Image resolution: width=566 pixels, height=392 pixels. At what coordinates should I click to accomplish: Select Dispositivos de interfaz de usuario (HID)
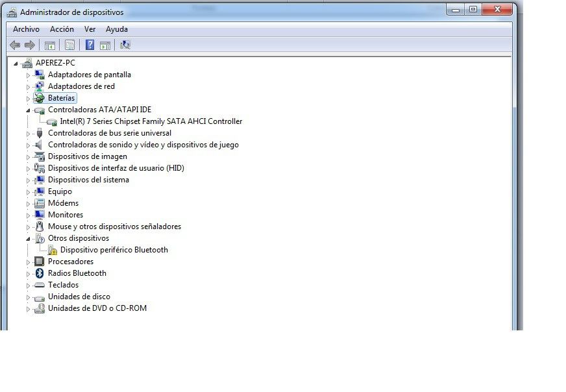[116, 168]
